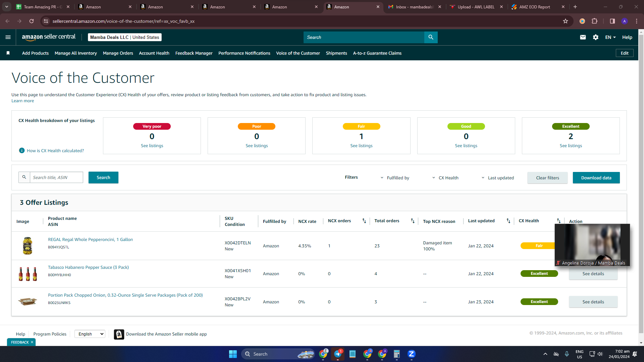644x362 pixels.
Task: See listings under Fair category
Action: click(x=361, y=146)
